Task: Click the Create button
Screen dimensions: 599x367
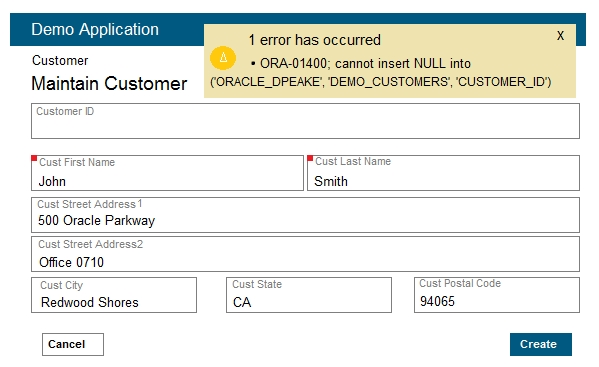Action: tap(541, 344)
